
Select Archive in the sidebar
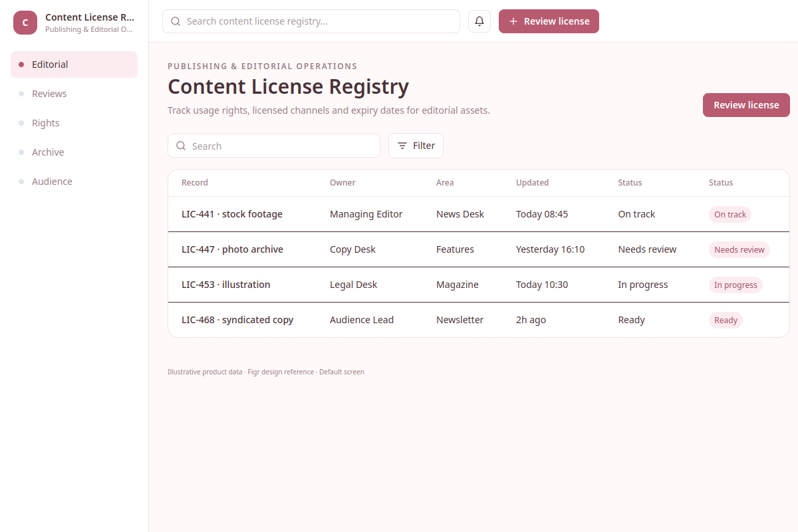coord(74,152)
